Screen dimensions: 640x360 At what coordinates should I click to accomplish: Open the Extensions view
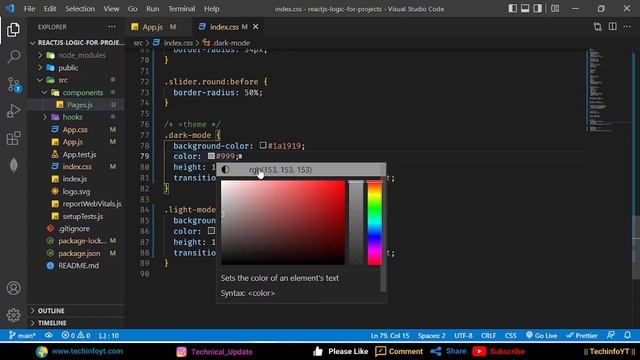tap(13, 138)
